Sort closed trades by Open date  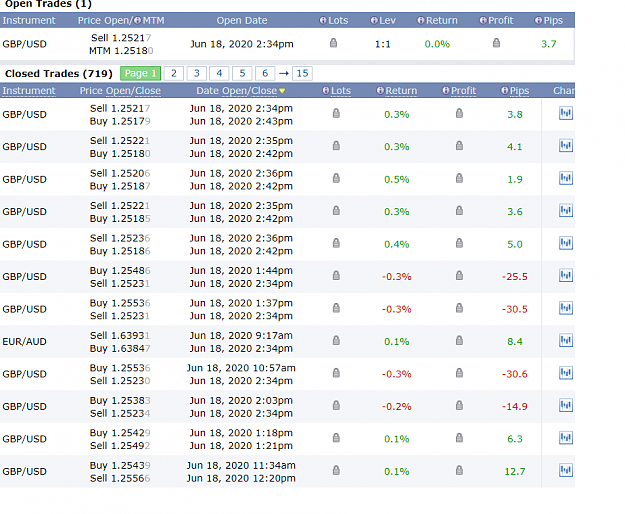pos(235,91)
